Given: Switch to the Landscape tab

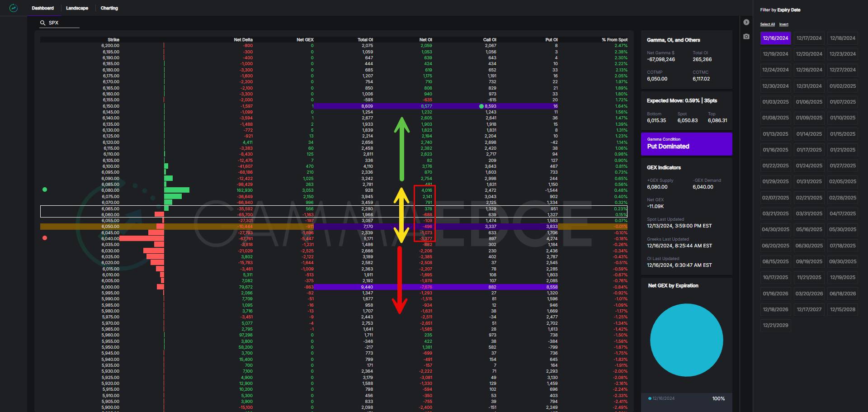Looking at the screenshot, I should [77, 8].
